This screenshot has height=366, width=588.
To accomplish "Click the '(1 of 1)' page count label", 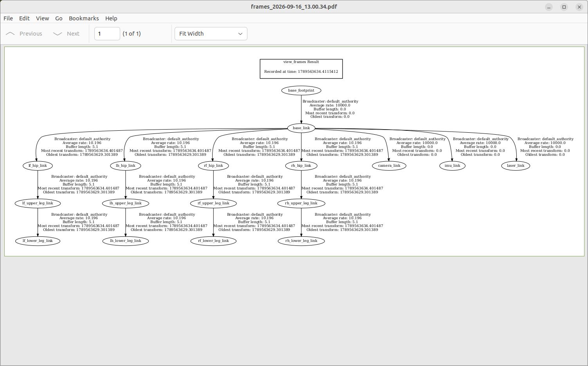I will pos(132,34).
